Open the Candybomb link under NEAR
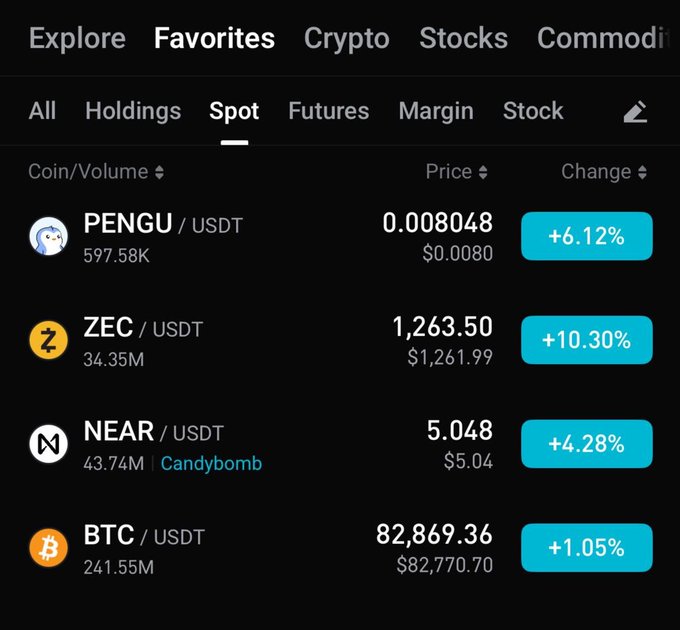This screenshot has height=630, width=680. point(211,464)
